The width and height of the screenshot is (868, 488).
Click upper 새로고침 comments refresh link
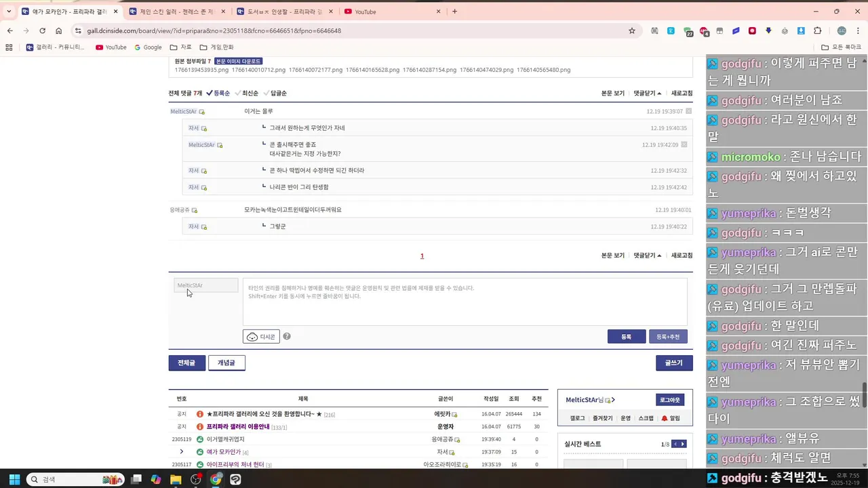pos(682,93)
